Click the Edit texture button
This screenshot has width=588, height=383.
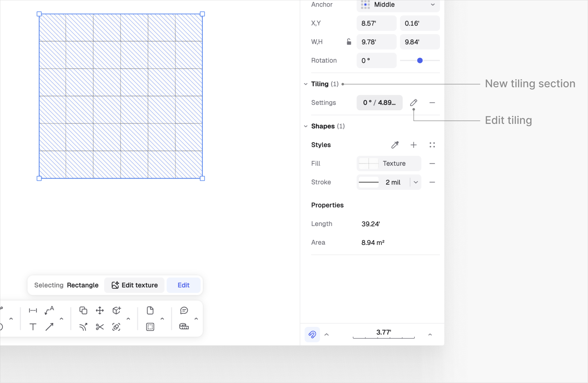point(134,285)
